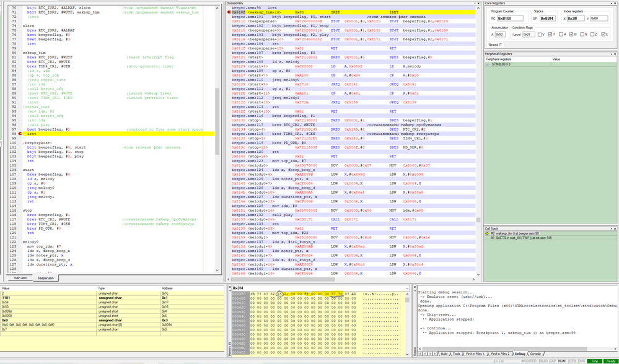Image resolution: width=619 pixels, height=364 pixels.
Task: Select the Debug output tab
Action: pyautogui.click(x=520, y=353)
